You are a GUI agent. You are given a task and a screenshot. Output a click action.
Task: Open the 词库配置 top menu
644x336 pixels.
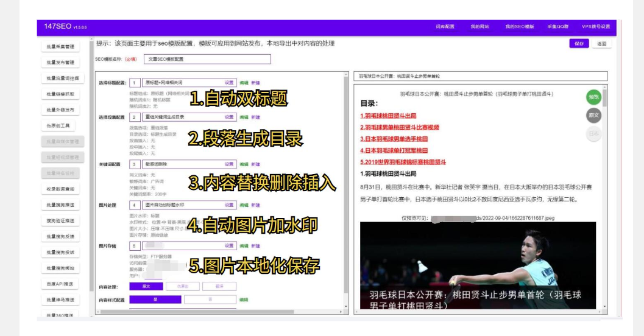click(445, 27)
